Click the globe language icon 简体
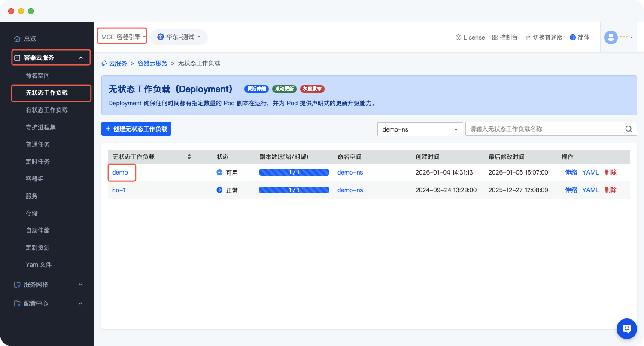Screen dimensions: 644x346 (572, 37)
